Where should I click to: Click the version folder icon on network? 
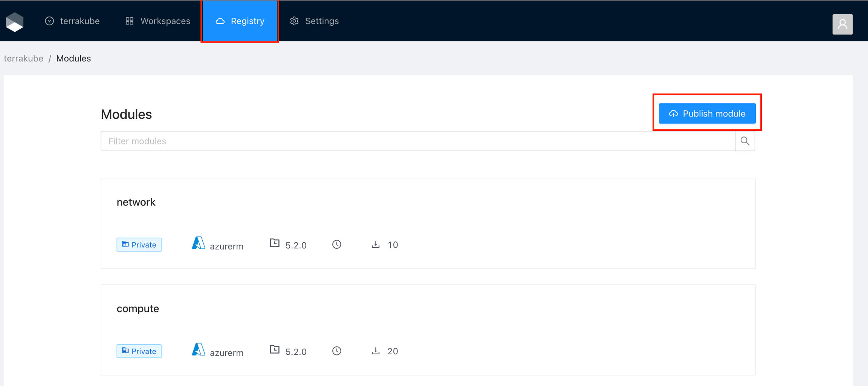tap(275, 244)
